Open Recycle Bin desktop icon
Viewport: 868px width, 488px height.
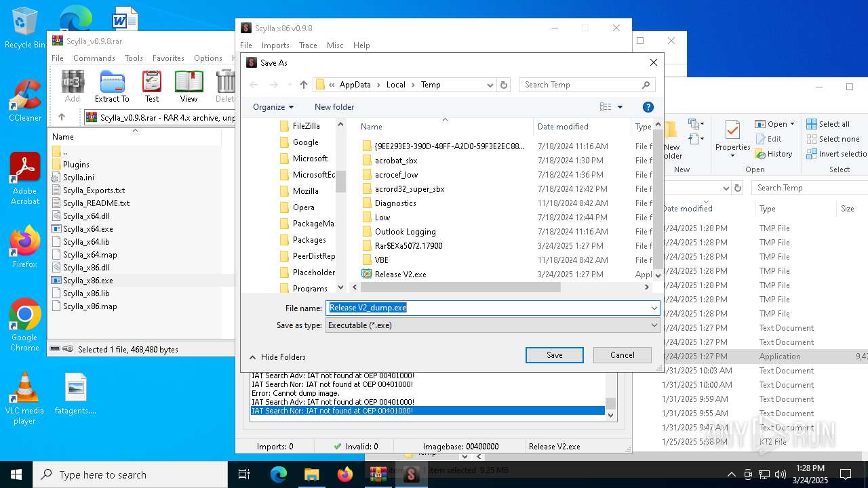[x=24, y=28]
